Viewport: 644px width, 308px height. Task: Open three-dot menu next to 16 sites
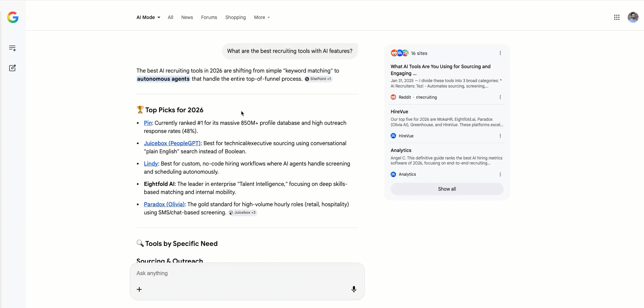click(x=500, y=53)
